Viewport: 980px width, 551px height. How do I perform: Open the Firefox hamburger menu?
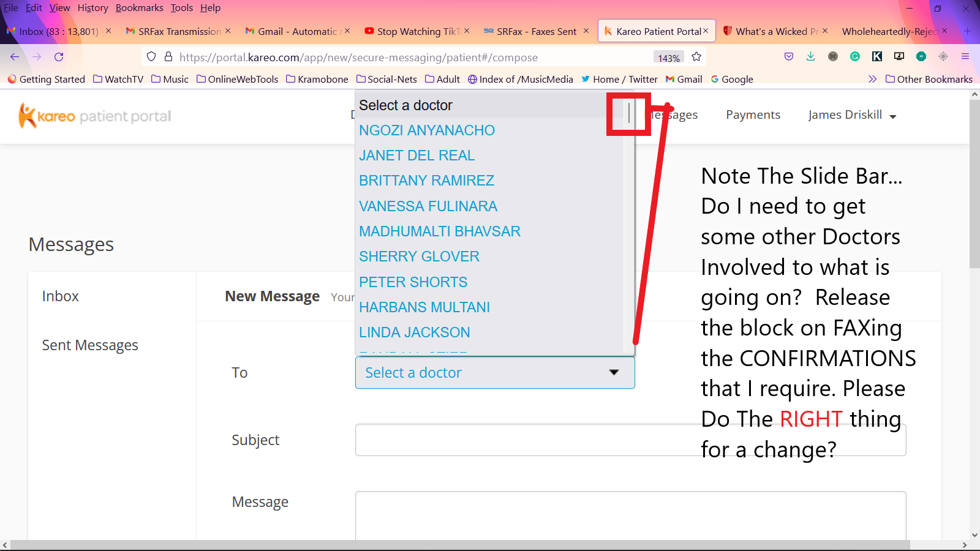pyautogui.click(x=965, y=56)
